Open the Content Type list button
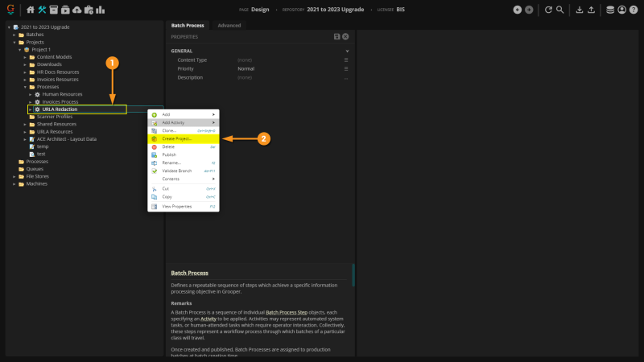The height and width of the screenshot is (362, 644). point(346,60)
